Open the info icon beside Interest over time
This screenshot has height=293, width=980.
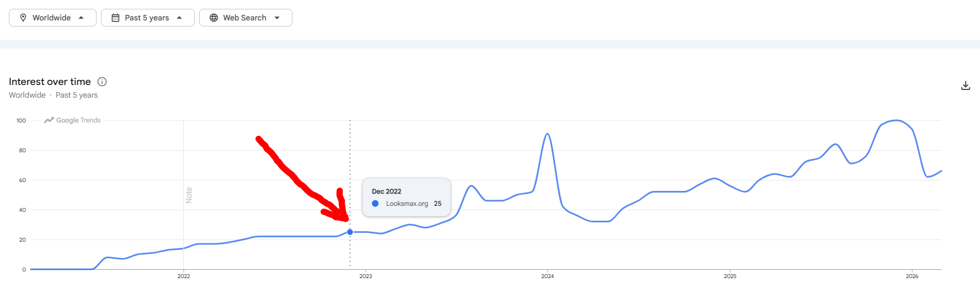pos(102,82)
